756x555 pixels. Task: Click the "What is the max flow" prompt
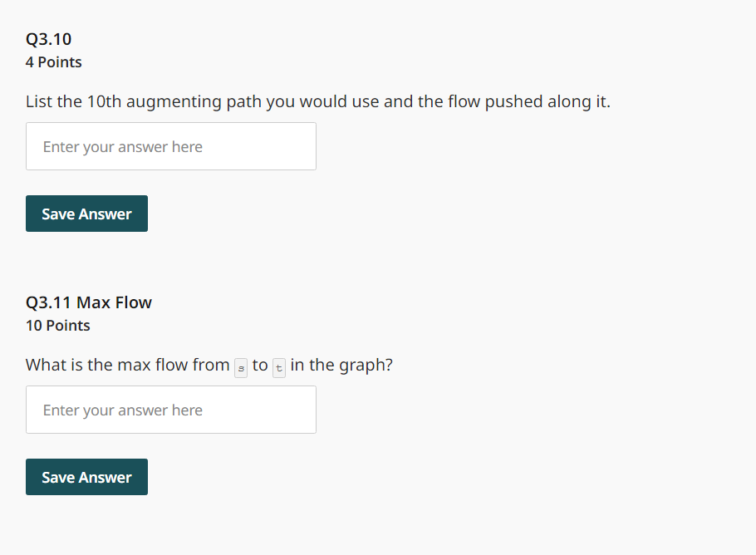tap(209, 365)
